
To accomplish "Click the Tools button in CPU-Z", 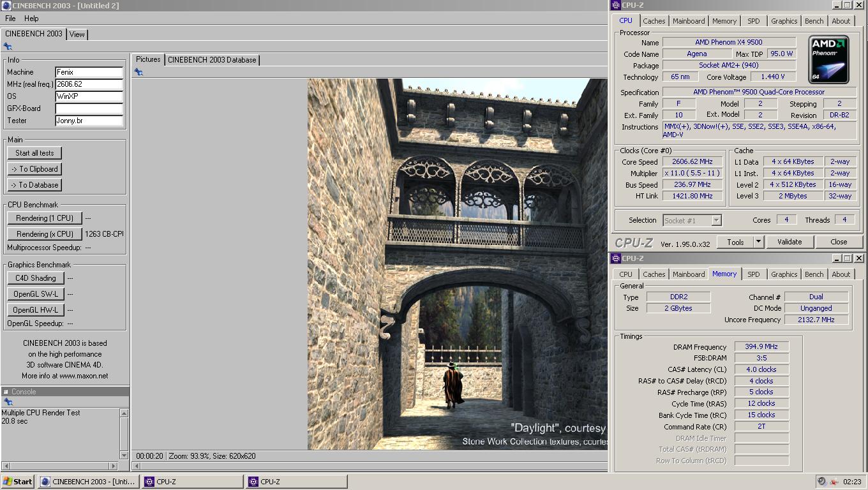I will [735, 242].
